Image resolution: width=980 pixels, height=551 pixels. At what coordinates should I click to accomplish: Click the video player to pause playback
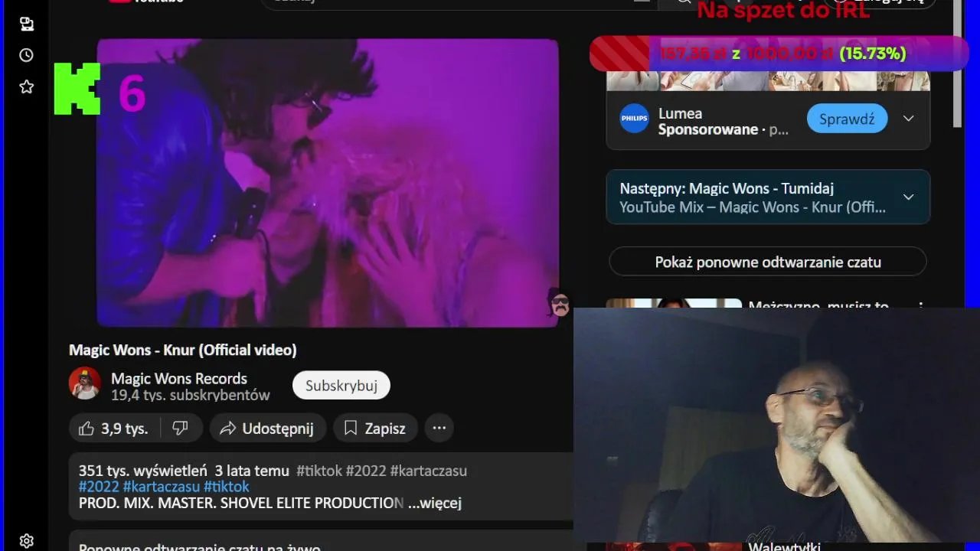pyautogui.click(x=328, y=183)
